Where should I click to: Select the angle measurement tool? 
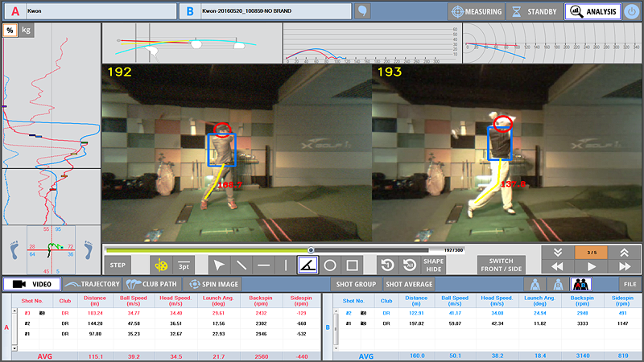pyautogui.click(x=308, y=265)
